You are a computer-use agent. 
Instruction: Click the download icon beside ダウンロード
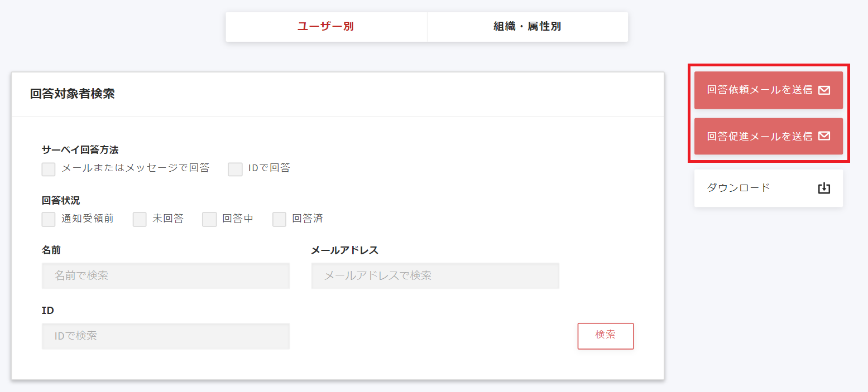click(x=824, y=188)
